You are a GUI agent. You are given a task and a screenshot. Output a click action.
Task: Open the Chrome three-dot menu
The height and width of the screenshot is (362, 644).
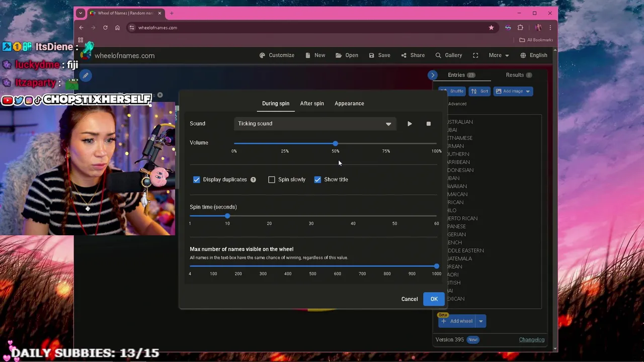[550, 28]
